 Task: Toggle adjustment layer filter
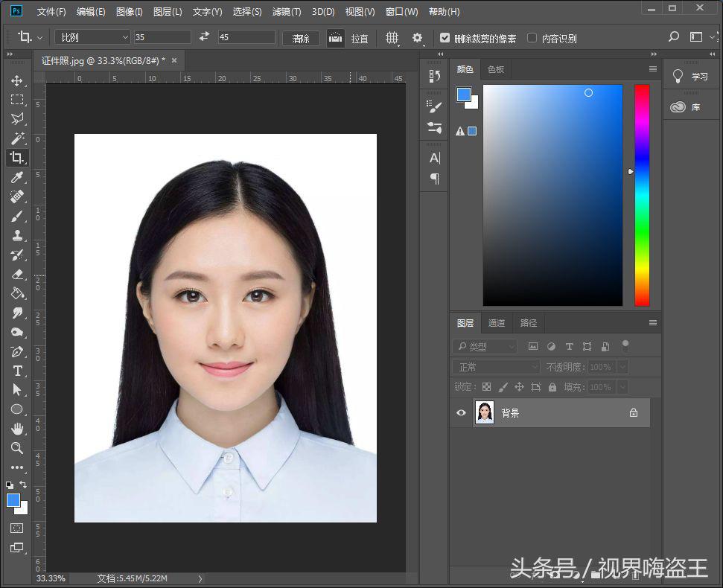pyautogui.click(x=551, y=346)
